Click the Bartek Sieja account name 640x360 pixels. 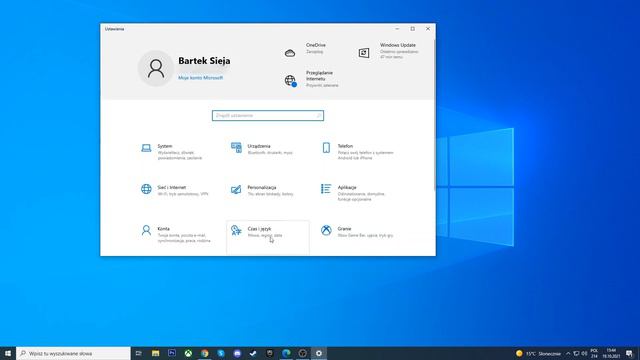(204, 61)
